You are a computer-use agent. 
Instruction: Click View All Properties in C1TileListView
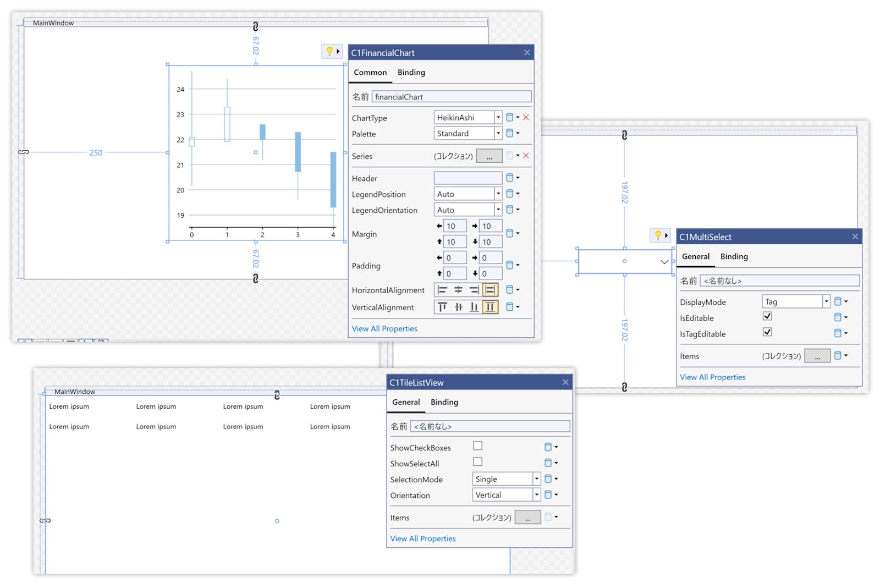423,539
